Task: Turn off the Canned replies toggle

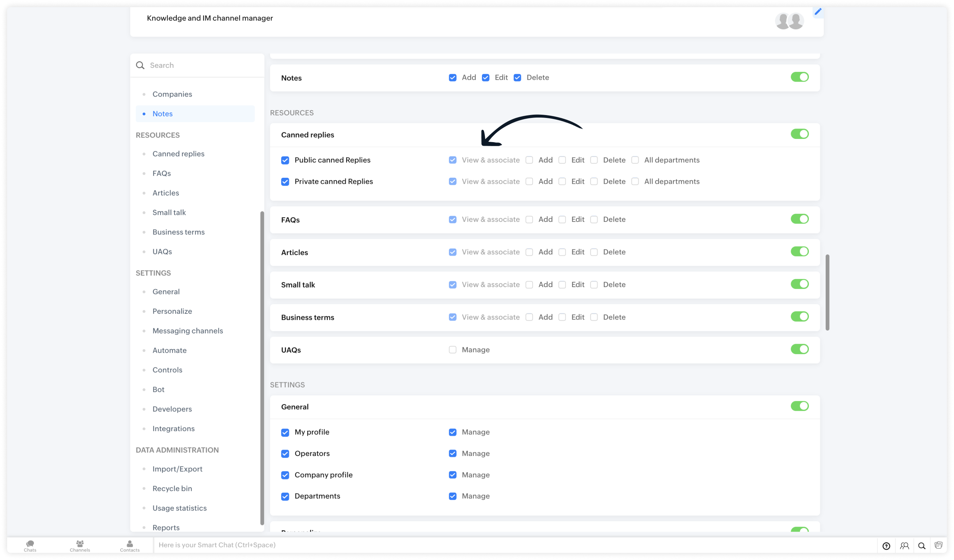Action: tap(800, 134)
